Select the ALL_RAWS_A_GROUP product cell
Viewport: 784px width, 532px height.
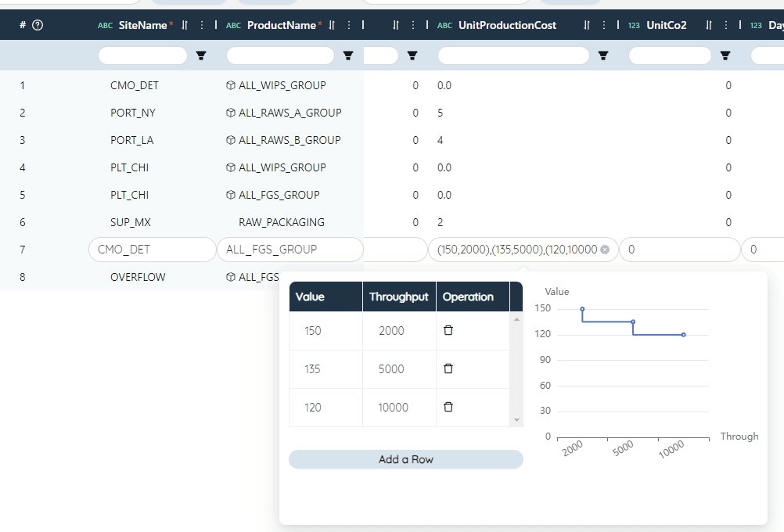point(290,113)
